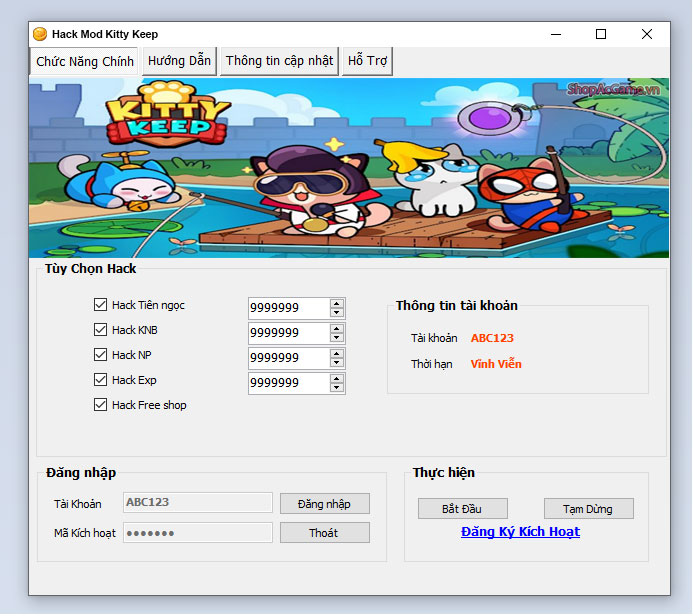Maximize the Hack Mod Kitty Keep window
This screenshot has width=693, height=616.
(x=601, y=34)
